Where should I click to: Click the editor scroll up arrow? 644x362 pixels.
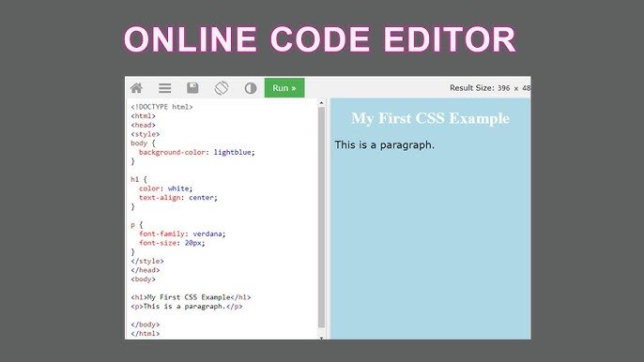(x=321, y=103)
